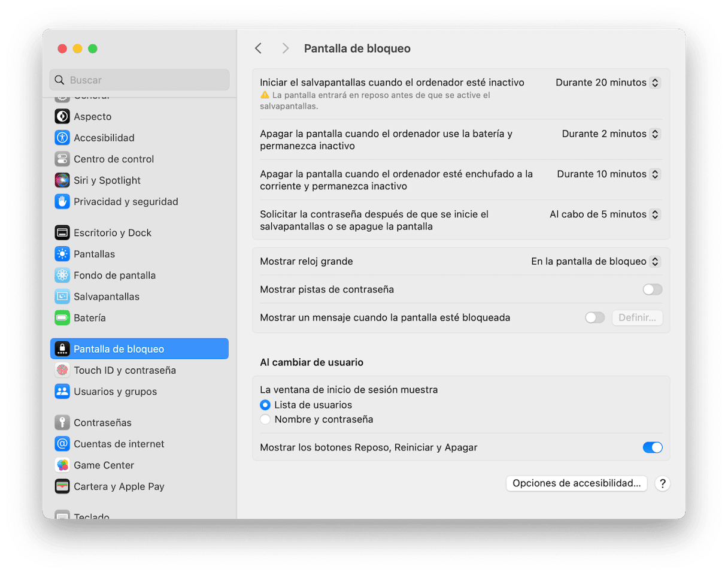Select Nombre y contraseña radio button

click(x=265, y=419)
